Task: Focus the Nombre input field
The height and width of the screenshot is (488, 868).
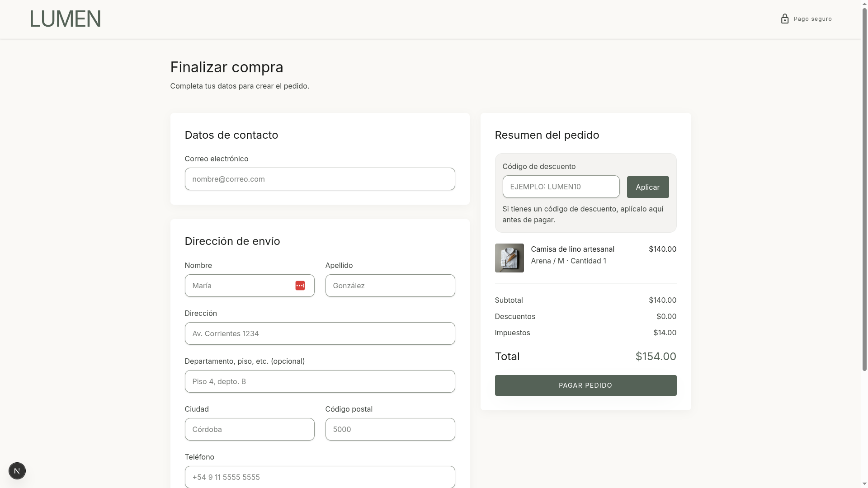Action: [250, 286]
